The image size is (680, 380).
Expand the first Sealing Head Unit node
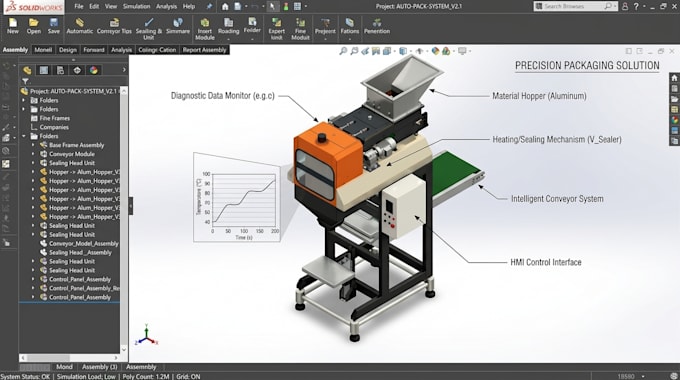tap(33, 163)
